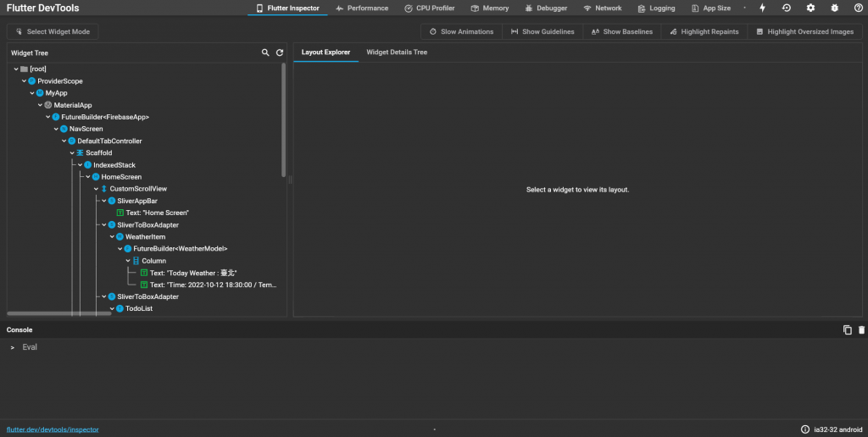Image resolution: width=868 pixels, height=437 pixels.
Task: Open the help question mark icon
Action: (x=858, y=8)
